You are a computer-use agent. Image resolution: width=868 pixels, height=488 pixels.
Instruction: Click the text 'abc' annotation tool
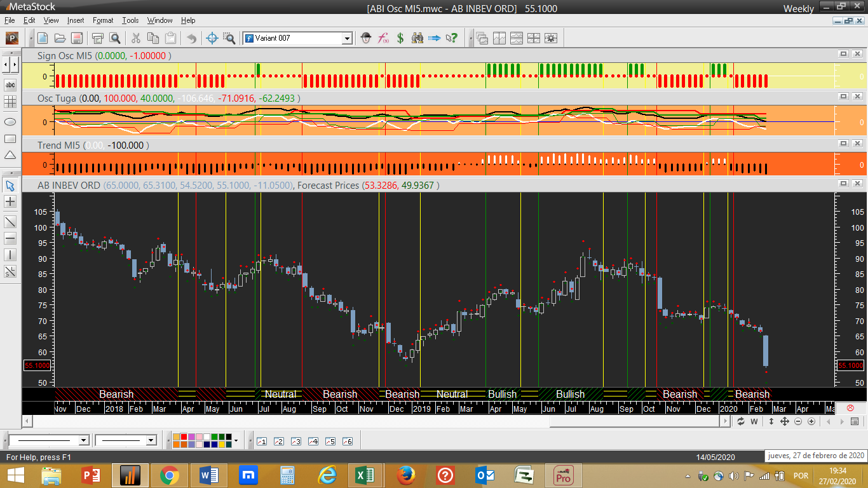pos(10,85)
